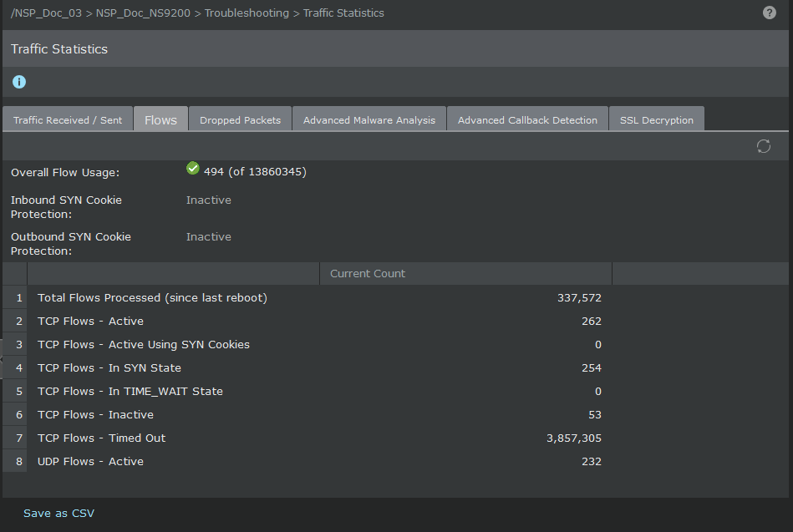793x532 pixels.
Task: Click the blue information icon
Action: coord(19,82)
